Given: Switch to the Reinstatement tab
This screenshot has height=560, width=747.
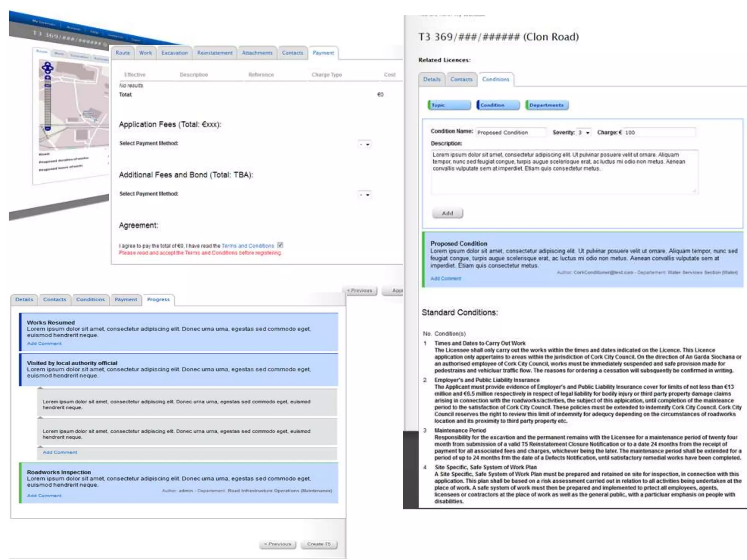Looking at the screenshot, I should click(215, 53).
